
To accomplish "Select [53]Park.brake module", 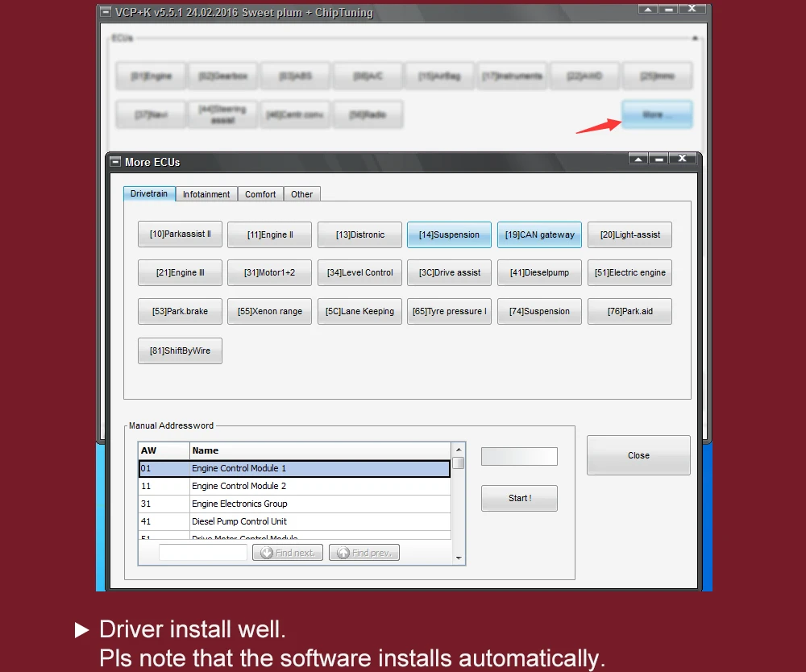I will [x=180, y=311].
